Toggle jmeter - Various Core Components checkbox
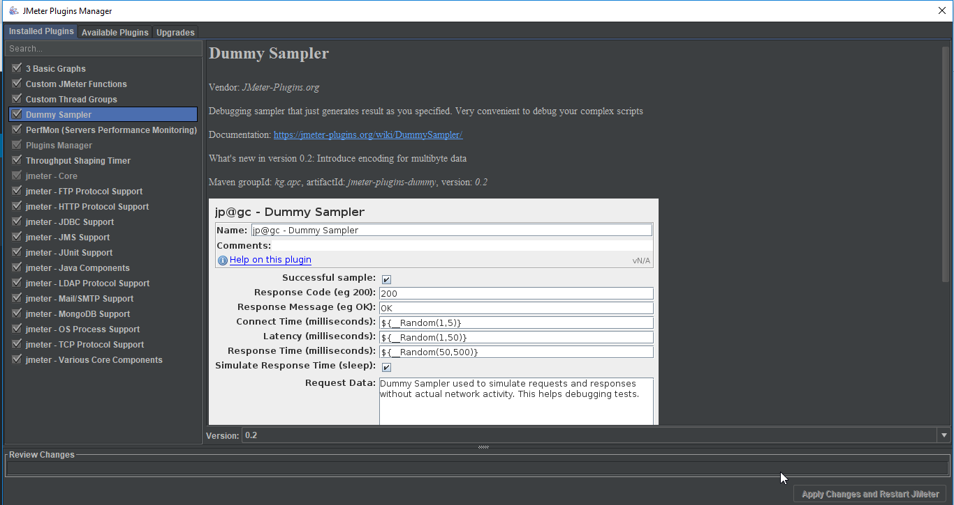This screenshot has height=505, width=954. 17,360
